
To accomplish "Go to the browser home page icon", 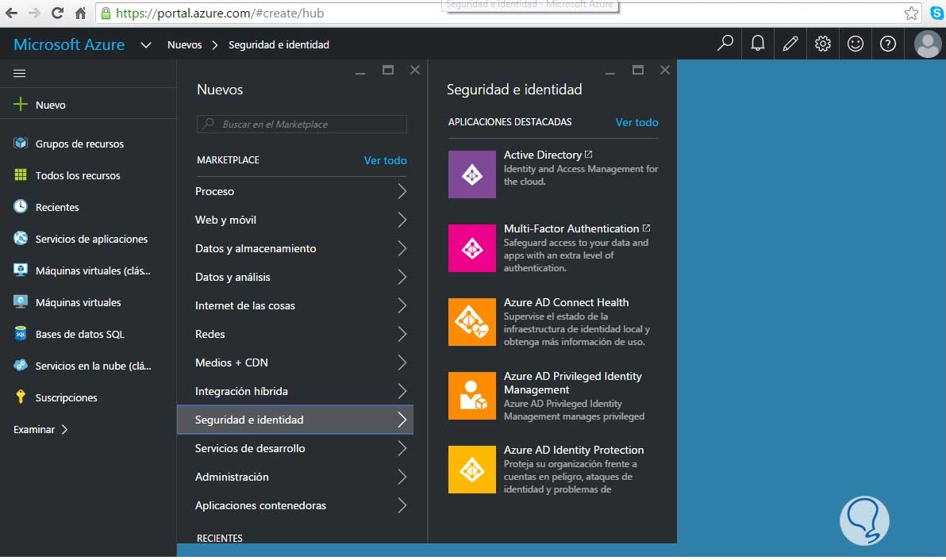I will click(80, 13).
